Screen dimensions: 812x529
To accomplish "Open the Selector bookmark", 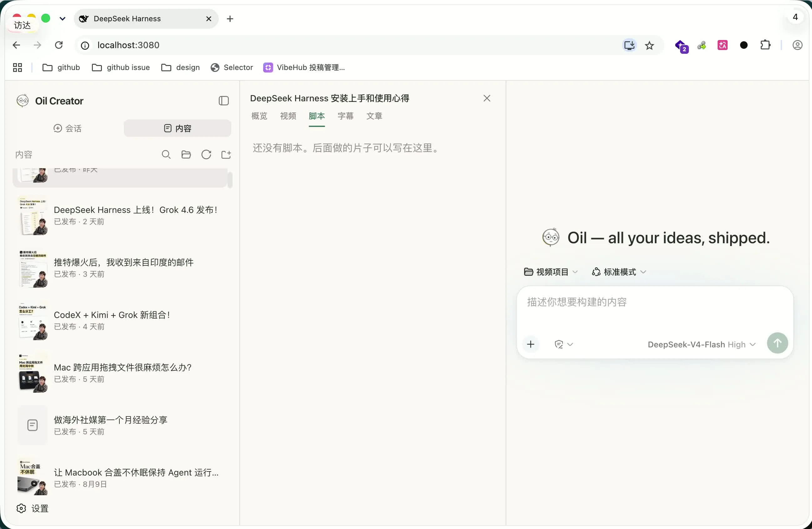I will point(232,68).
